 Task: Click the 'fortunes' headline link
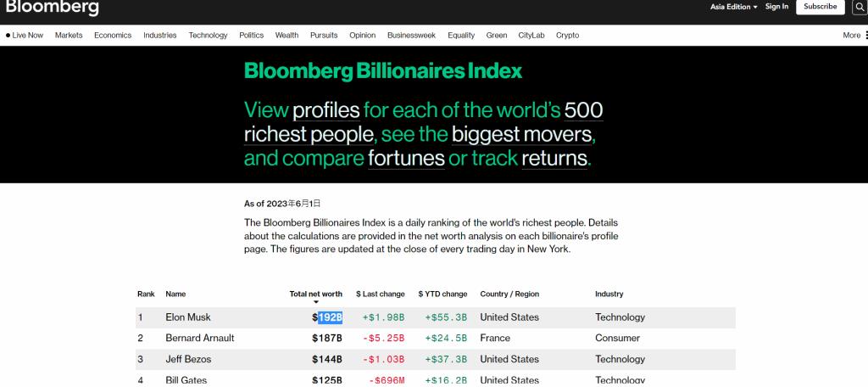point(406,159)
